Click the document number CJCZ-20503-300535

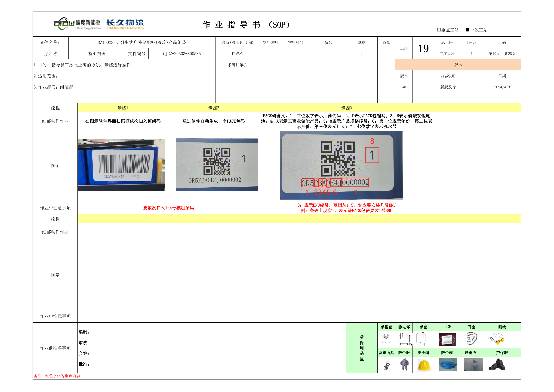tap(182, 54)
